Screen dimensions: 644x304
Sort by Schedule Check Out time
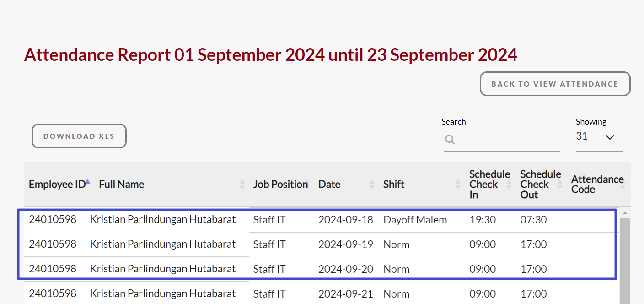(560, 185)
